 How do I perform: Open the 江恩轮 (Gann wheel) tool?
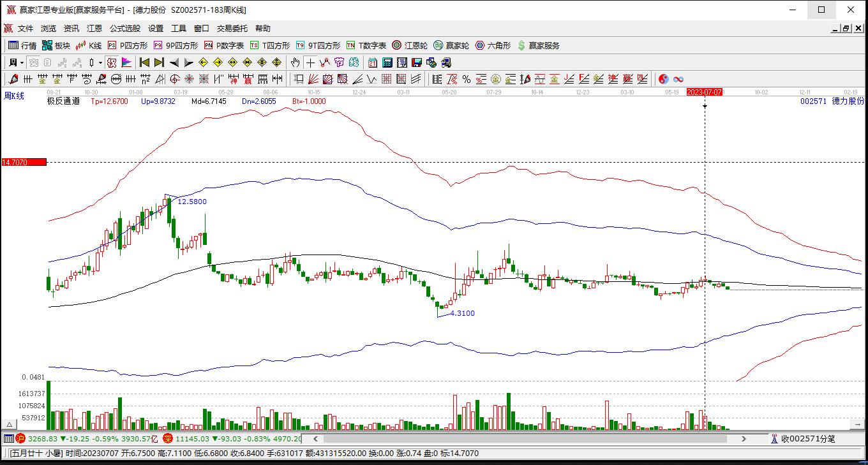pos(409,45)
